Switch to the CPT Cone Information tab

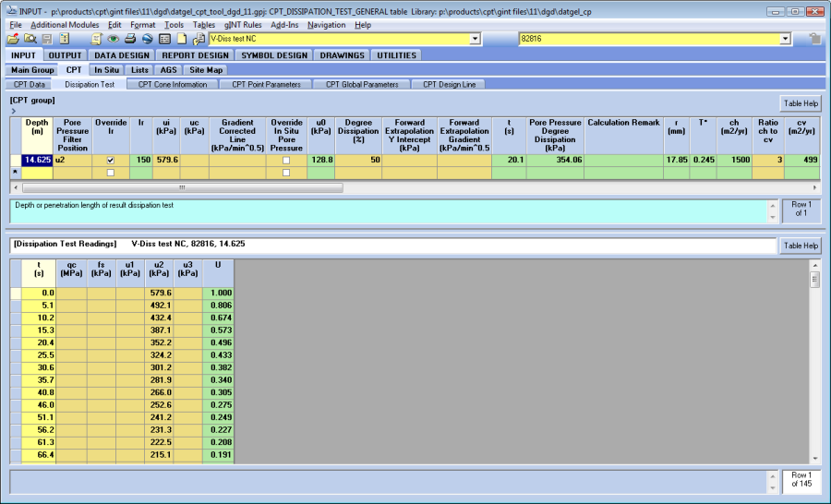[x=173, y=84]
